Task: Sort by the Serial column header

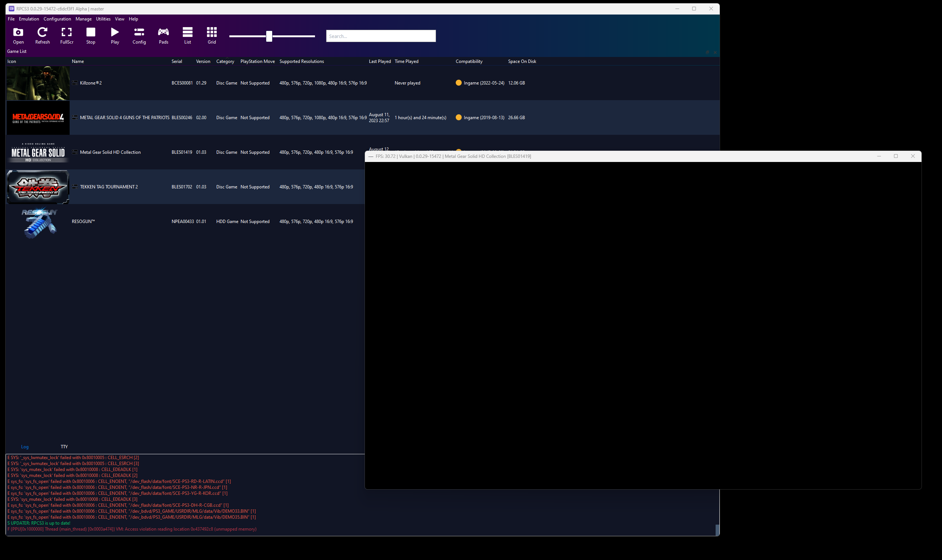Action: (176, 61)
